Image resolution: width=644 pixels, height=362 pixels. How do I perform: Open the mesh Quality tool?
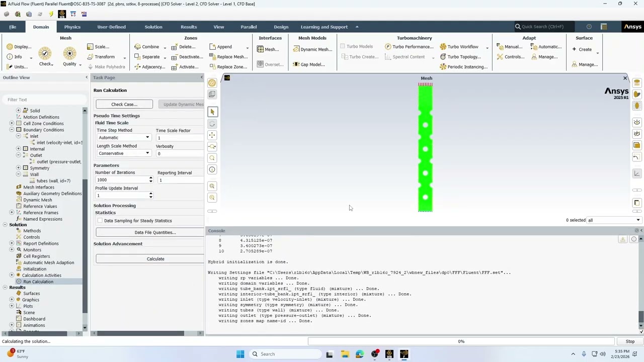coord(69,57)
